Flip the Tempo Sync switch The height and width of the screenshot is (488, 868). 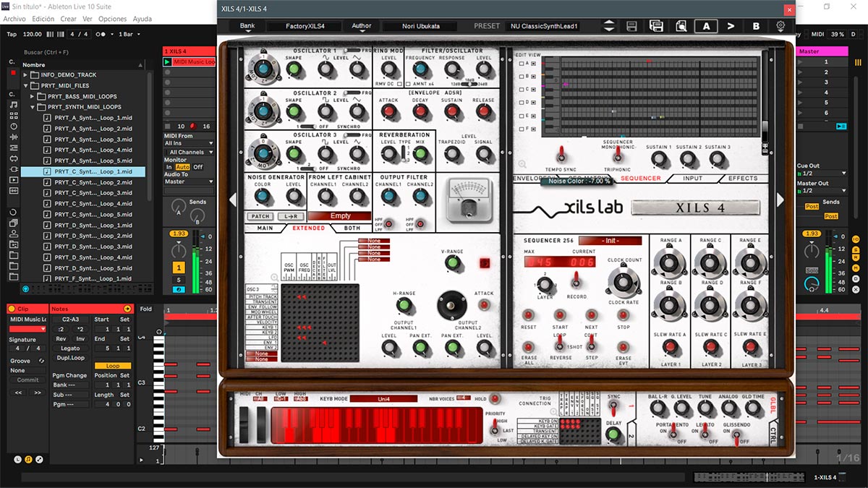click(x=561, y=154)
